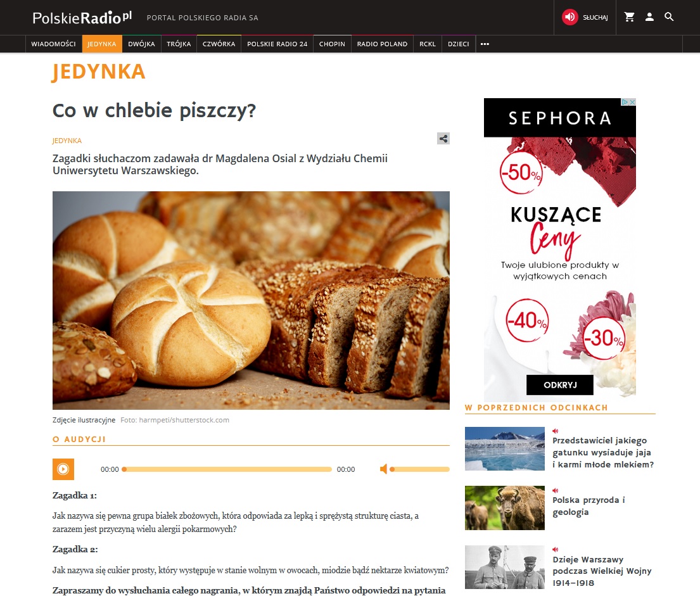Go to Polskie Radio 24
700x596 pixels.
tap(277, 44)
